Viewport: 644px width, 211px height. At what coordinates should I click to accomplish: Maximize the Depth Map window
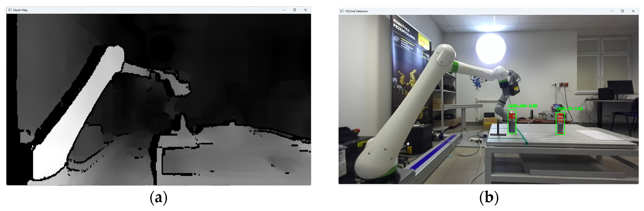[294, 10]
